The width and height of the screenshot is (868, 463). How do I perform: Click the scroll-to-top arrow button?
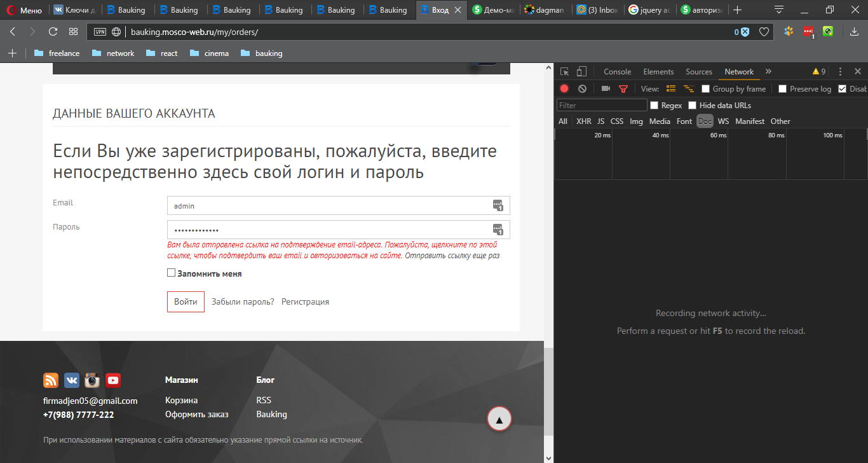499,418
